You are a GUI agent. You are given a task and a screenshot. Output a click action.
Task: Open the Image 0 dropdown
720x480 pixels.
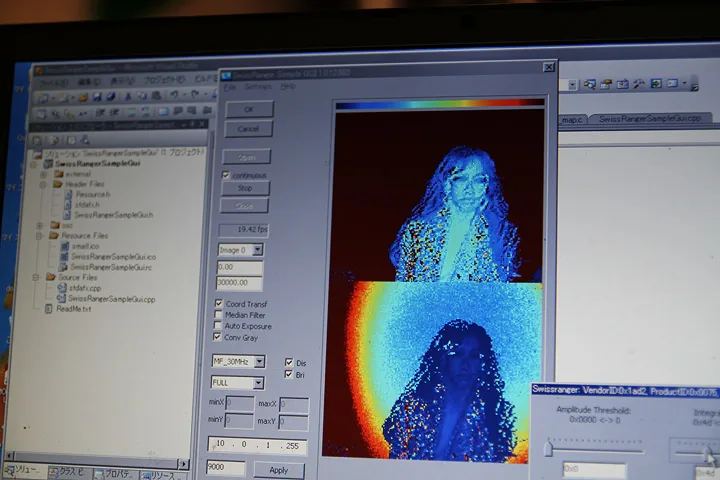pos(241,249)
